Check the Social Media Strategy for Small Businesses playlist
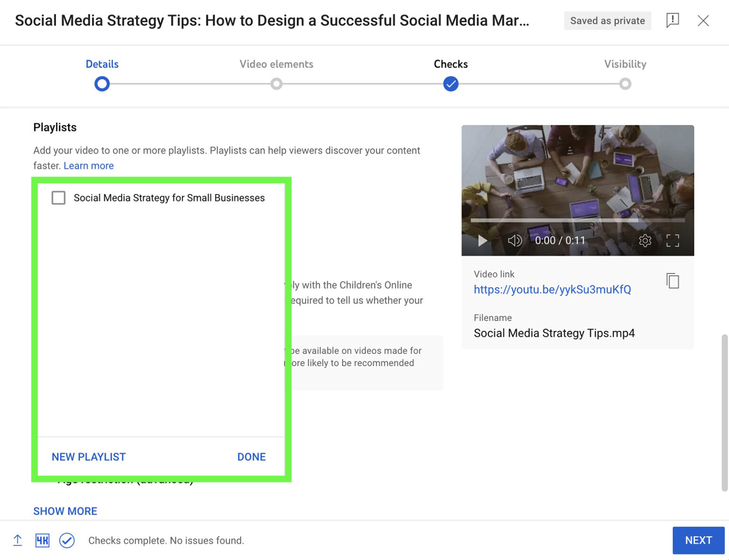Screen dimensions: 729x560 [x=58, y=198]
